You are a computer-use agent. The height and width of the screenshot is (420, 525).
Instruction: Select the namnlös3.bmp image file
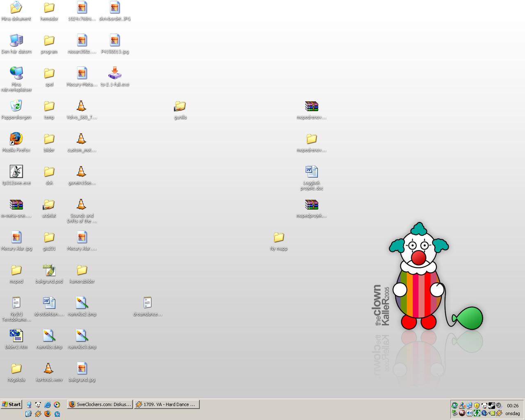tap(82, 339)
